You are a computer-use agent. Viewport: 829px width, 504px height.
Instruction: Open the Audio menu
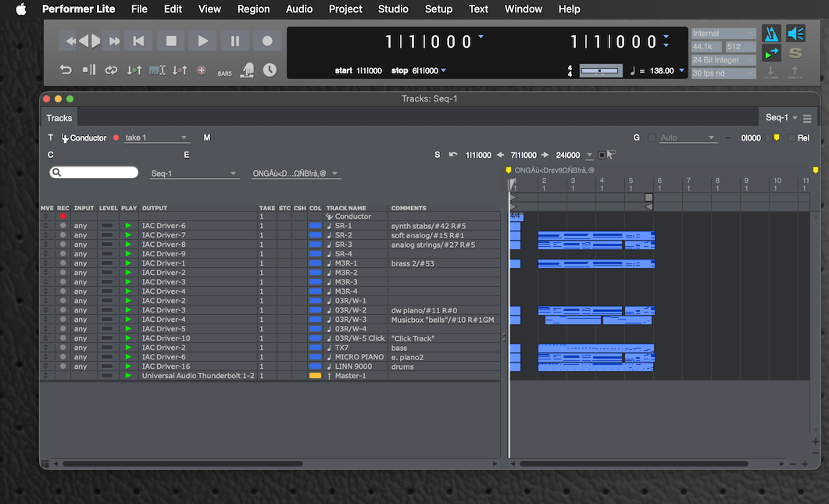click(299, 9)
